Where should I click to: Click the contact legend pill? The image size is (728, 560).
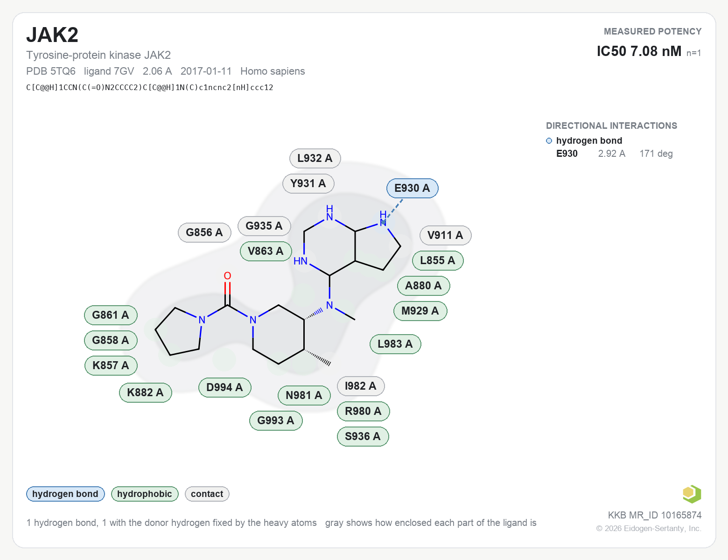207,494
